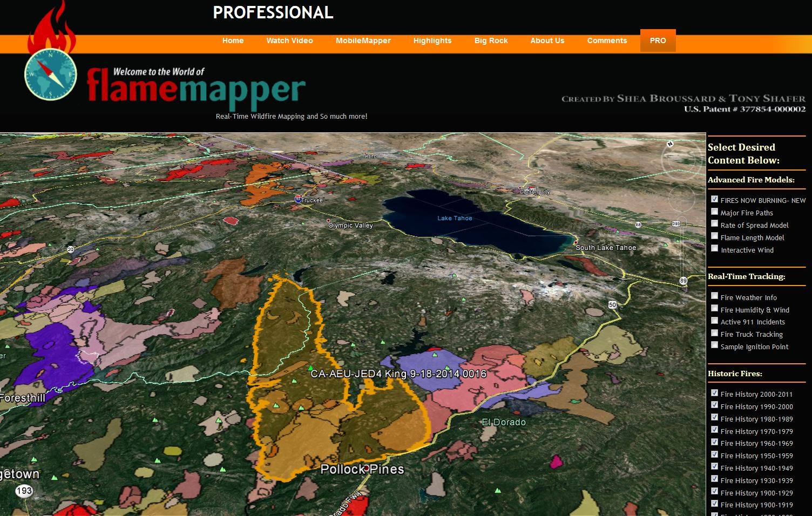
Task: Click the Interstate 80 shield near Truckee
Action: click(298, 199)
